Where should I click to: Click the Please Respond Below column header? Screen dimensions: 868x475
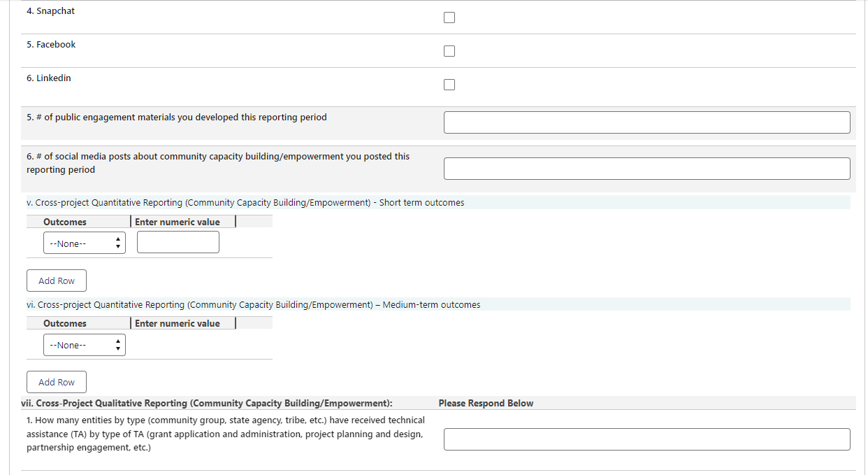(x=486, y=403)
